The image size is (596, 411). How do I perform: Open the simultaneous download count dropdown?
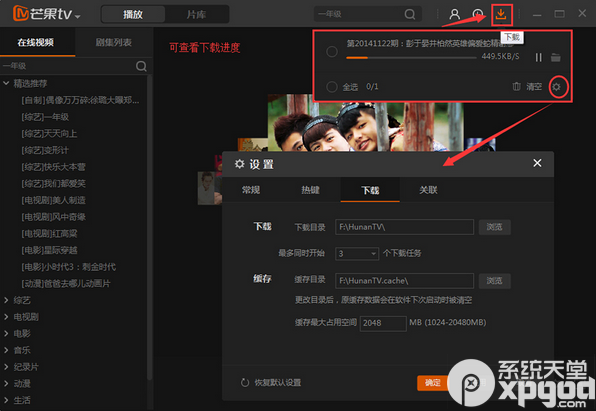[x=357, y=253]
